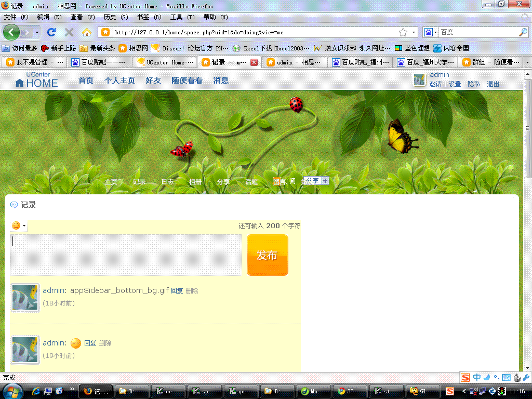Open 随便看看 navigation link
532x399 pixels.
187,81
